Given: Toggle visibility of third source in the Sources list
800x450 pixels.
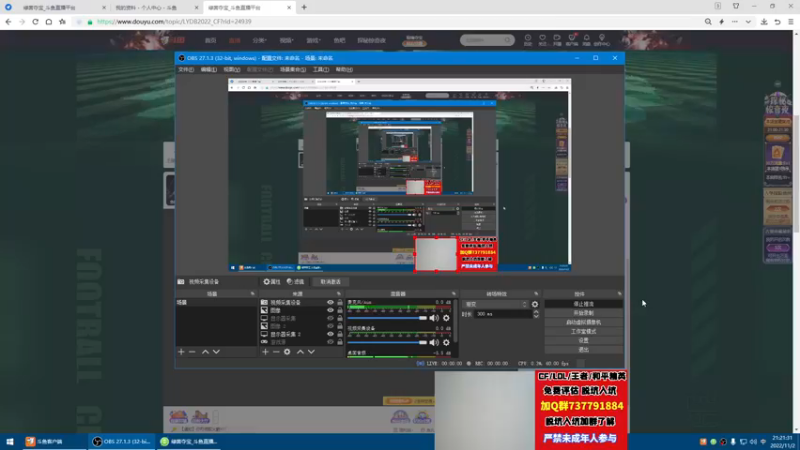Looking at the screenshot, I should (330, 318).
